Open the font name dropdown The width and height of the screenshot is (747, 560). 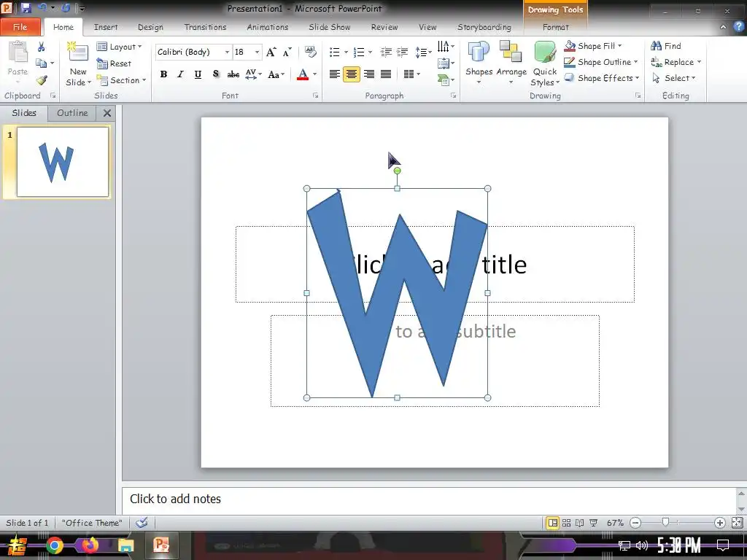point(228,52)
